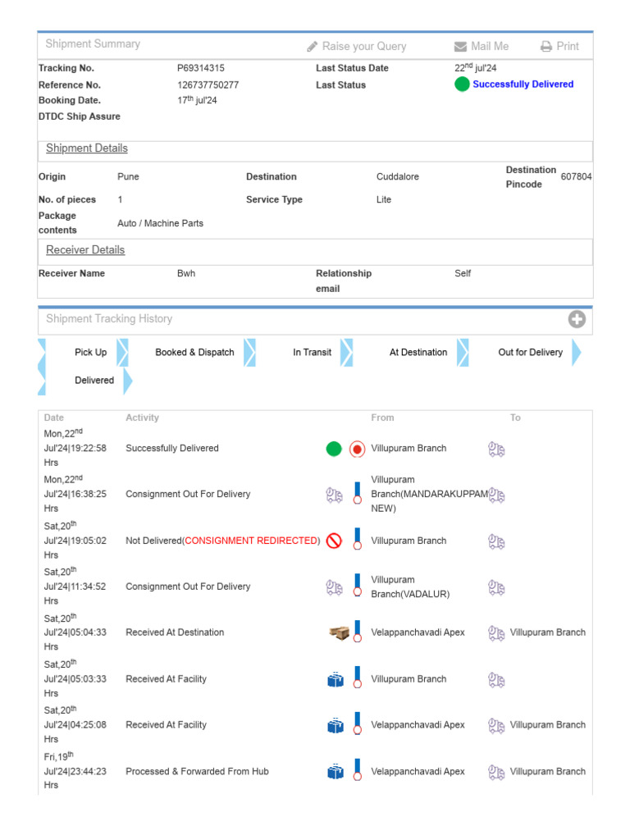Click the red Not Delivered prohibition icon

(334, 541)
